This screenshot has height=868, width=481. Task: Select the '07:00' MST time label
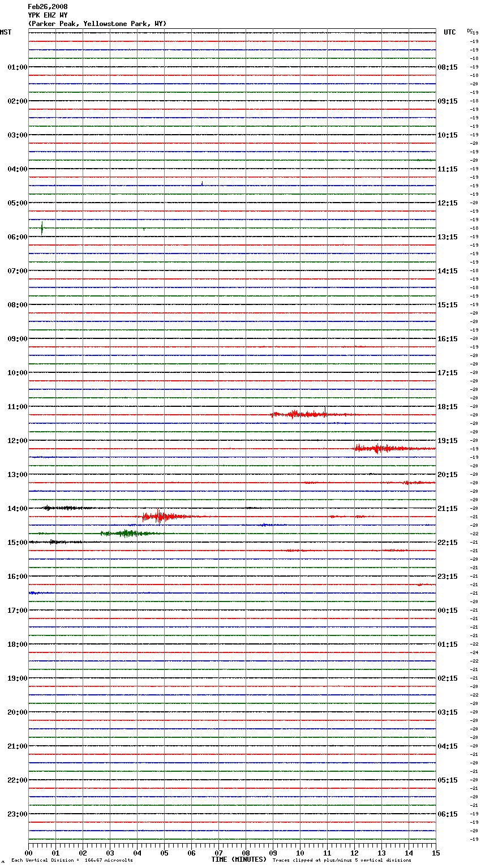(x=17, y=271)
